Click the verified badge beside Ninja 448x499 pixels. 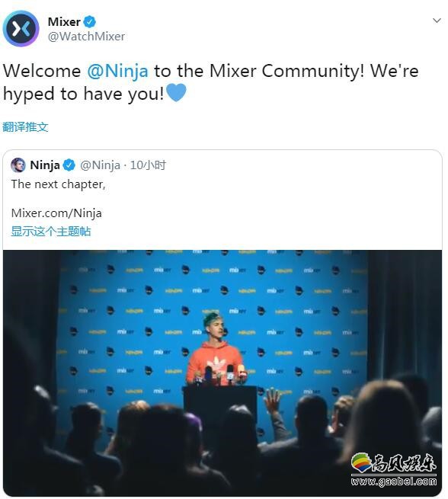click(69, 165)
